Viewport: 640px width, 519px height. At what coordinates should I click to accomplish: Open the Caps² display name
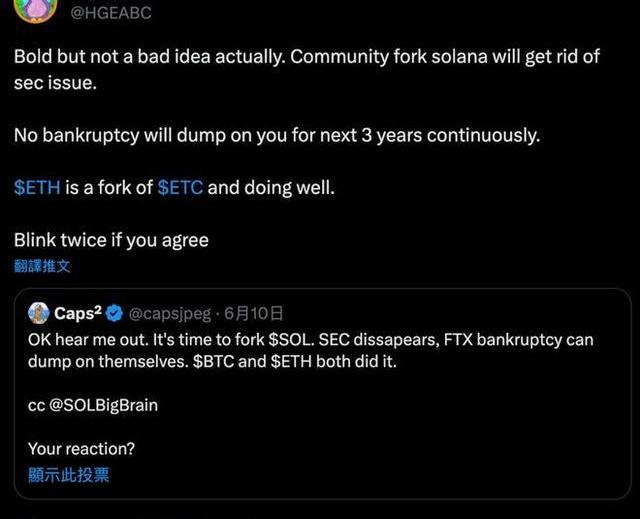coord(78,313)
